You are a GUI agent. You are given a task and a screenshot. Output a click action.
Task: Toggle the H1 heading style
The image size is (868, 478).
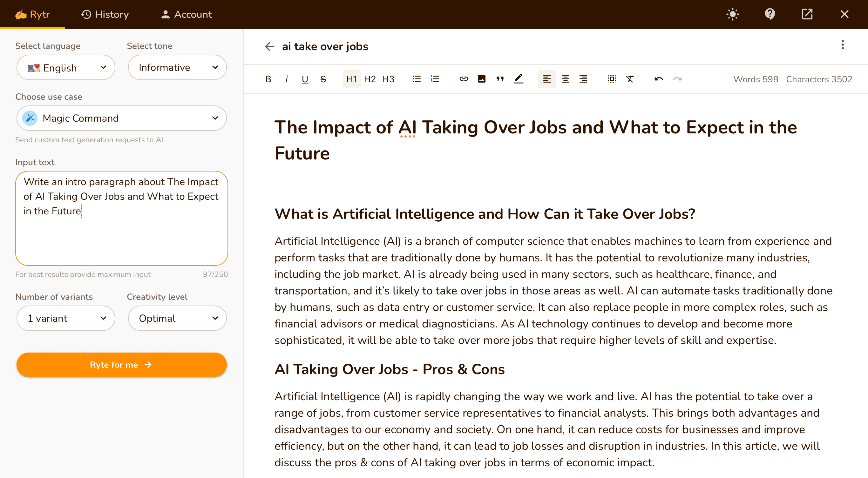(351, 79)
